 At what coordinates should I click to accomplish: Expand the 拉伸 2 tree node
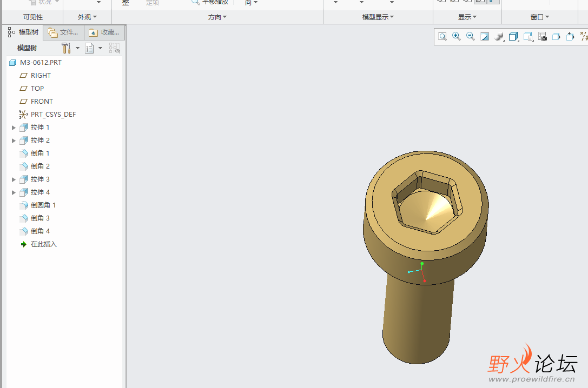point(14,141)
